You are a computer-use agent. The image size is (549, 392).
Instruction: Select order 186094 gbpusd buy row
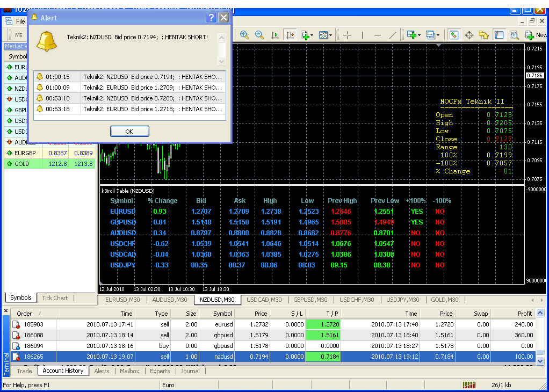point(273,346)
